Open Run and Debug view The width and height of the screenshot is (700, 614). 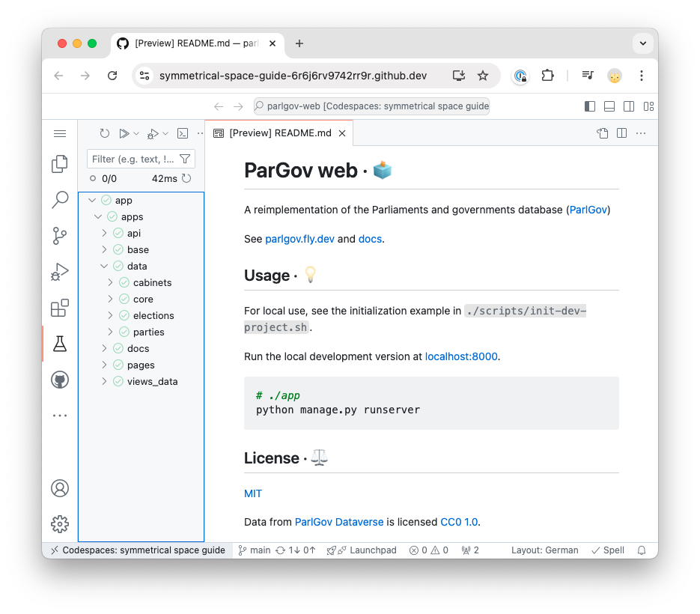click(x=60, y=272)
